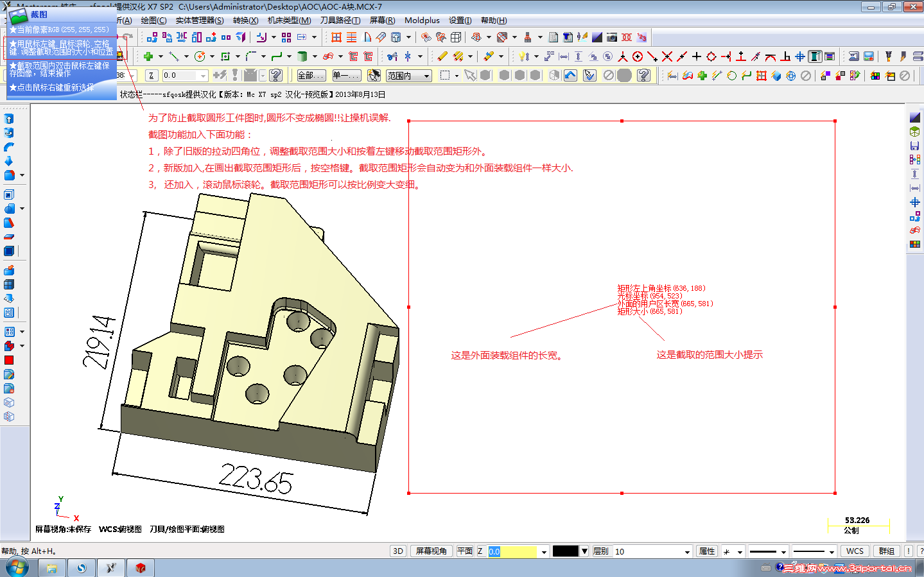The image size is (924, 577).
Task: Click the vertical dimension icon
Action: [579, 56]
